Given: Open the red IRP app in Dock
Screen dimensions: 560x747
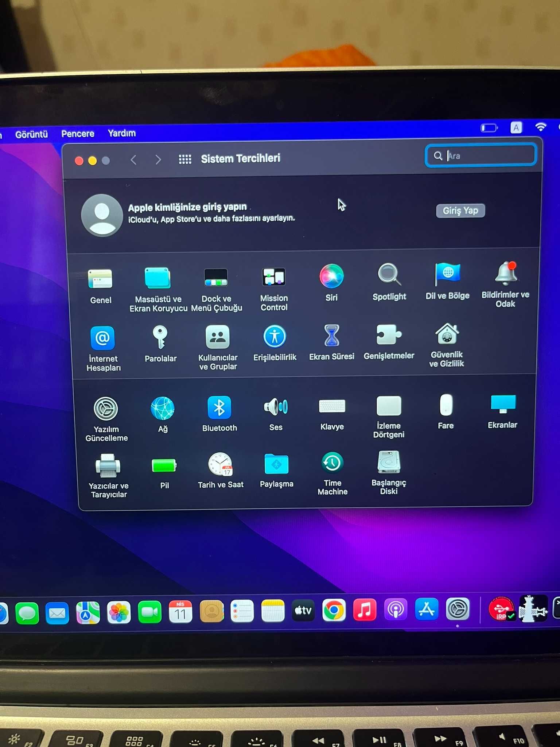Looking at the screenshot, I should point(502,608).
